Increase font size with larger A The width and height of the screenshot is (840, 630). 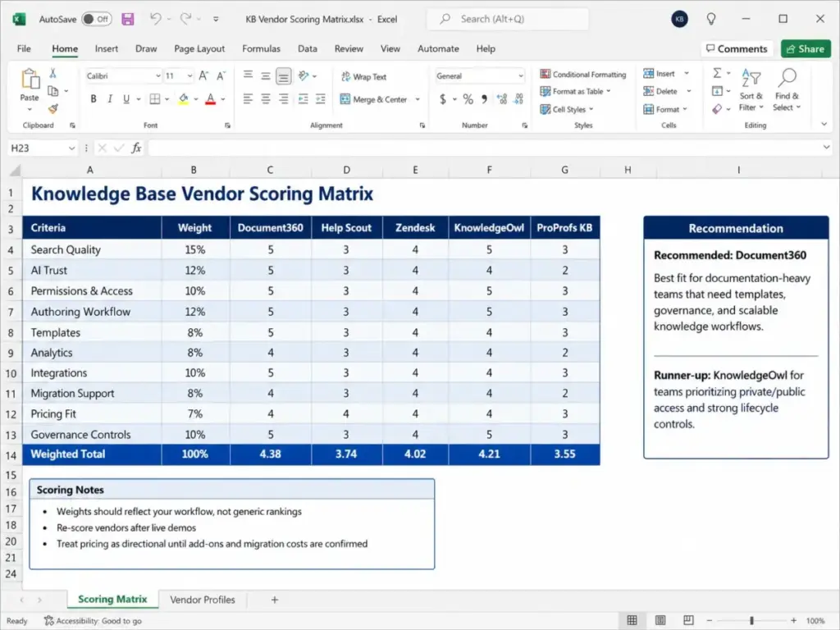point(203,76)
